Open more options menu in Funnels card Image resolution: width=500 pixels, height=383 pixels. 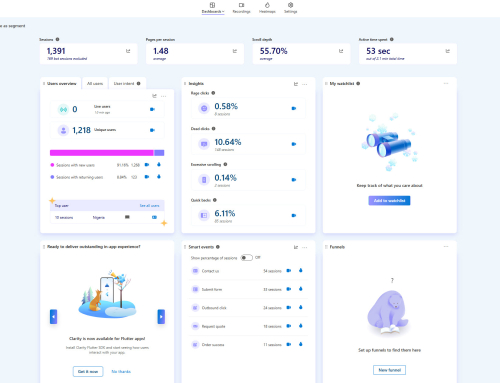446,247
